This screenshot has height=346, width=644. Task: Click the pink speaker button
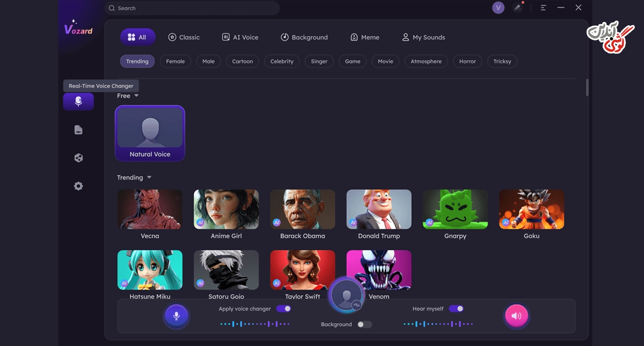(516, 316)
